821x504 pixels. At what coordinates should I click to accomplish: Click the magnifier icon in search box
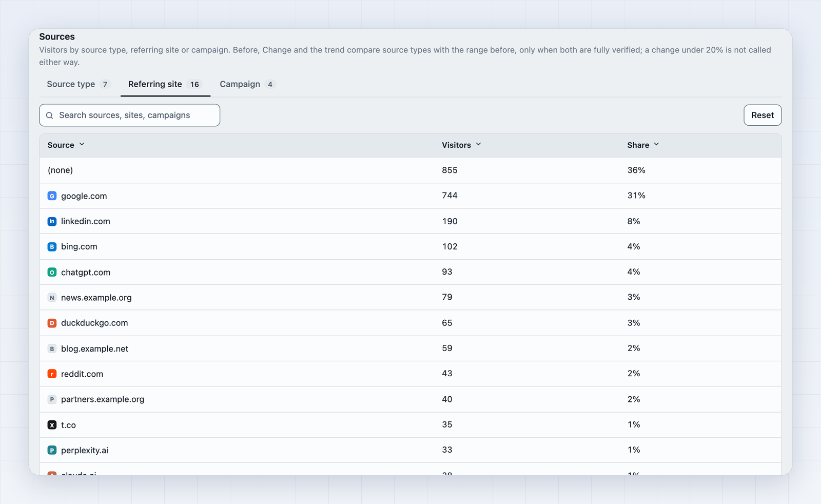(50, 115)
